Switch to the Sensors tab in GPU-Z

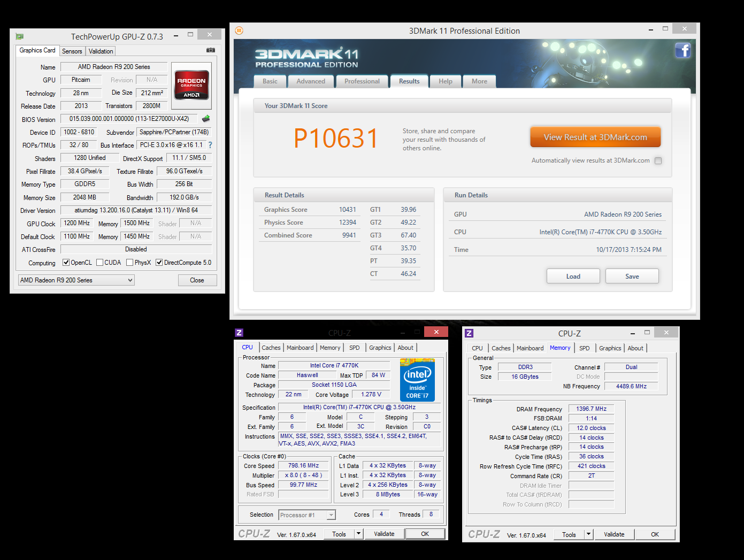(72, 51)
